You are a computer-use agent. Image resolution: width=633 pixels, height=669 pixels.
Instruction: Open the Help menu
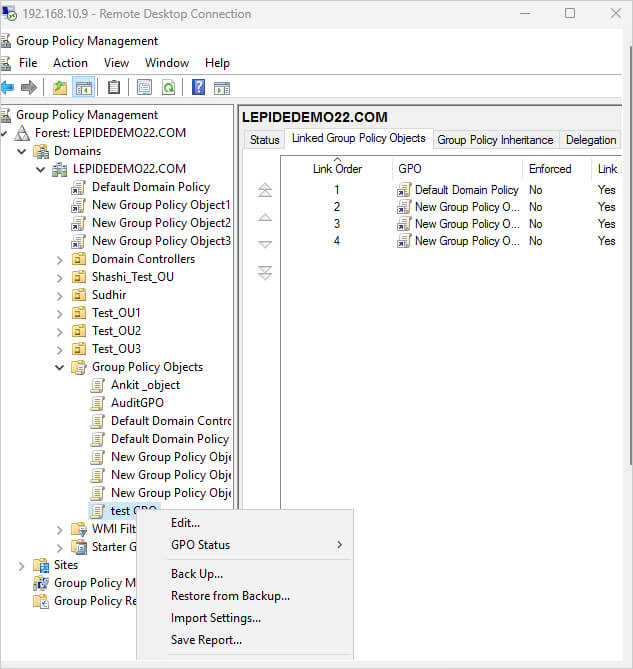(x=217, y=63)
